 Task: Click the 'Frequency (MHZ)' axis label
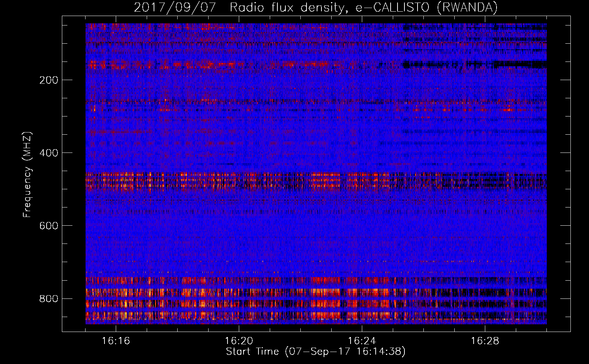(27, 175)
